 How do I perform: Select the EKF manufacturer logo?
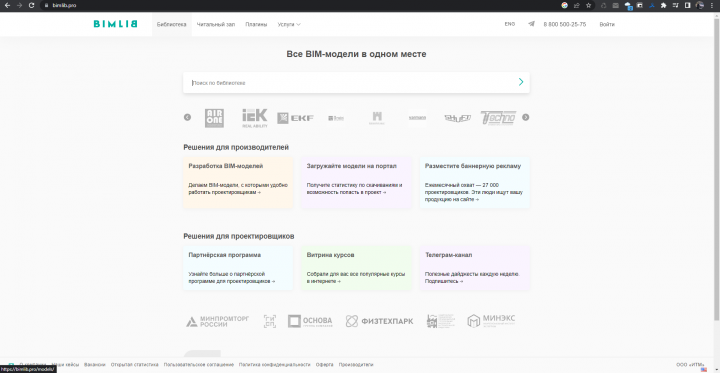pos(295,118)
